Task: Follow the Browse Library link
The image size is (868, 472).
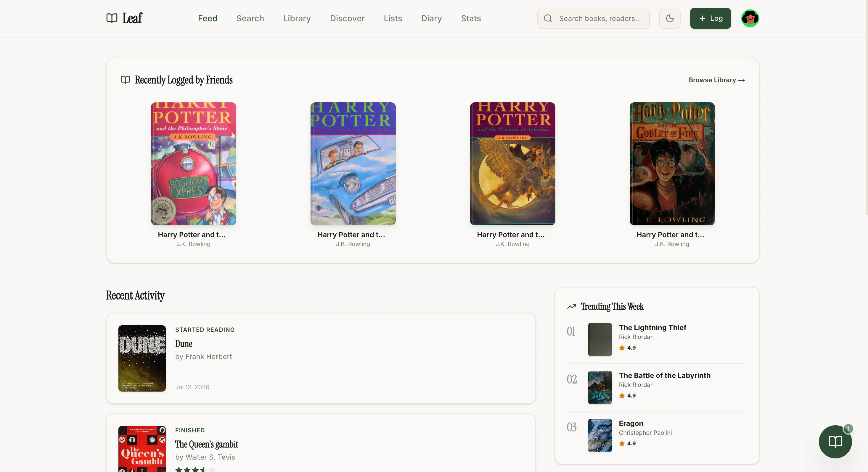Action: point(716,80)
